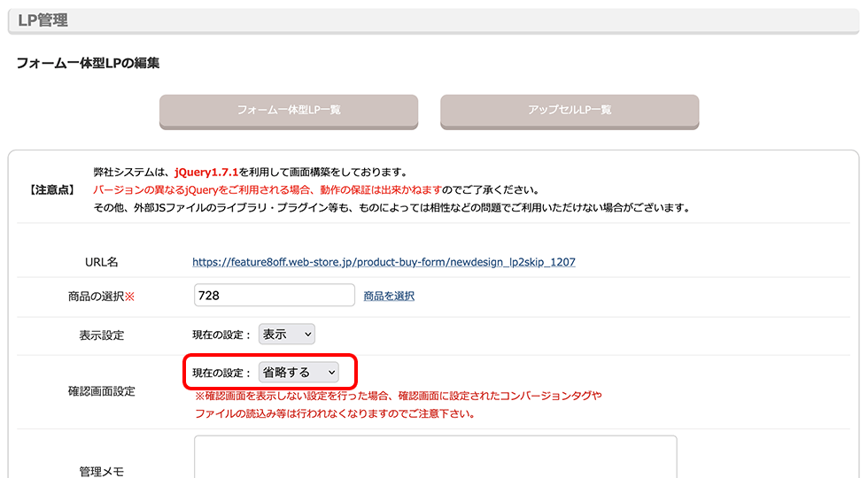This screenshot has width=868, height=478.
Task: Open the product-buy-form URL link
Action: 384,262
